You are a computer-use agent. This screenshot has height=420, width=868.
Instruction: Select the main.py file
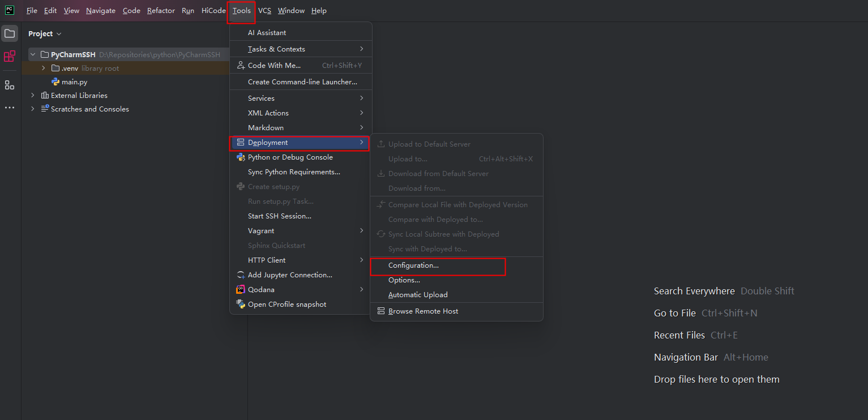[74, 82]
